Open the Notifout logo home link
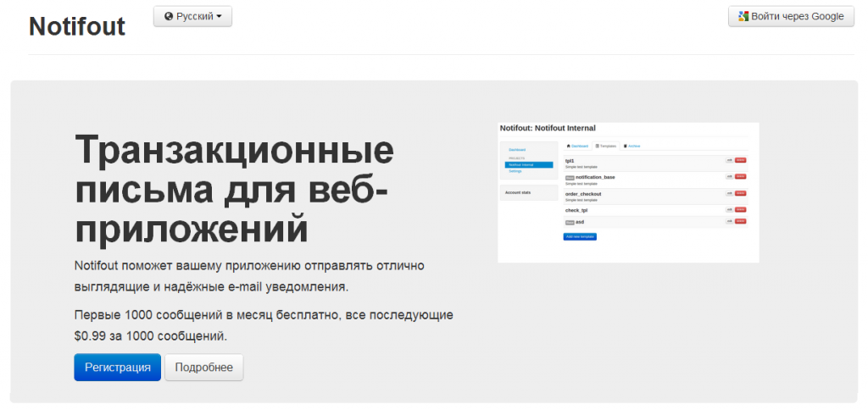Screen dimensions: 868x410 (x=77, y=26)
